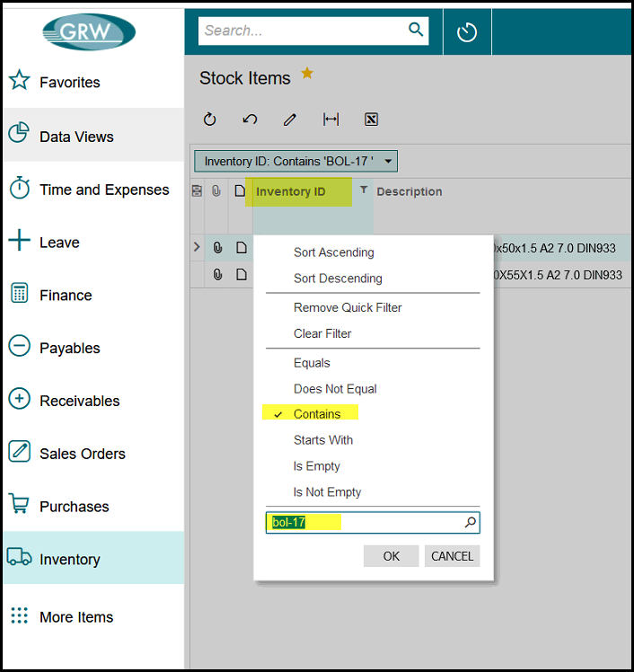This screenshot has width=634, height=672.
Task: Click magnifier icon in filter value field
Action: point(471,523)
